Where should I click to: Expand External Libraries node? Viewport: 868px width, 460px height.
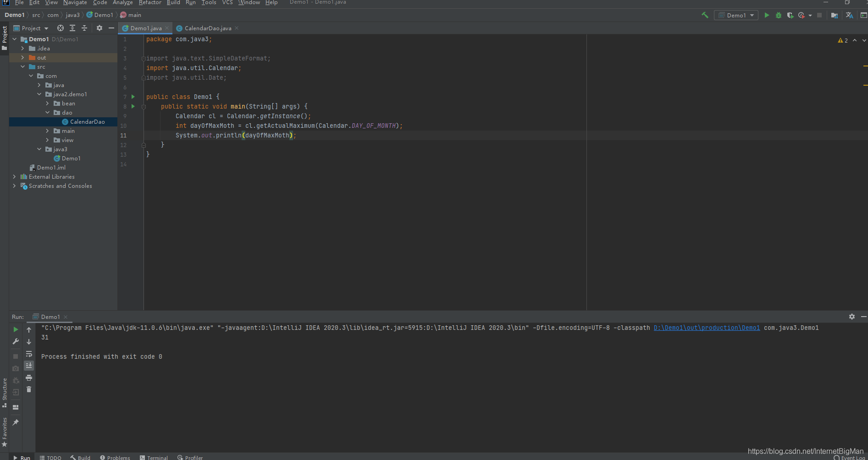click(14, 176)
